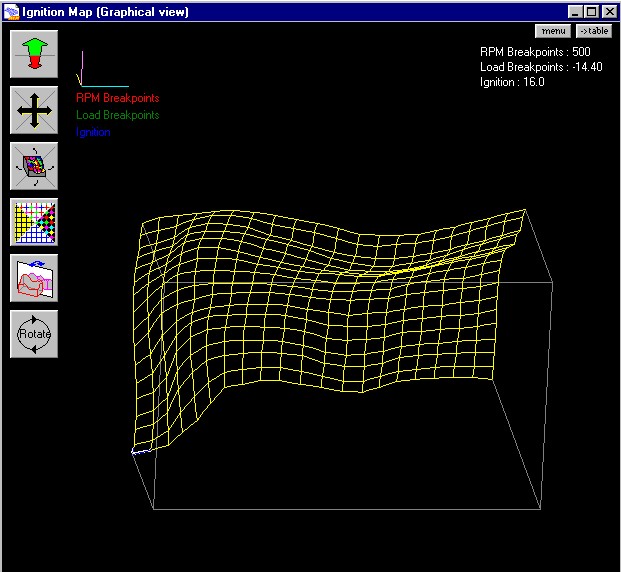The width and height of the screenshot is (621, 572).
Task: Click the Load Breakpoints : -14.40 readout
Action: [x=540, y=67]
